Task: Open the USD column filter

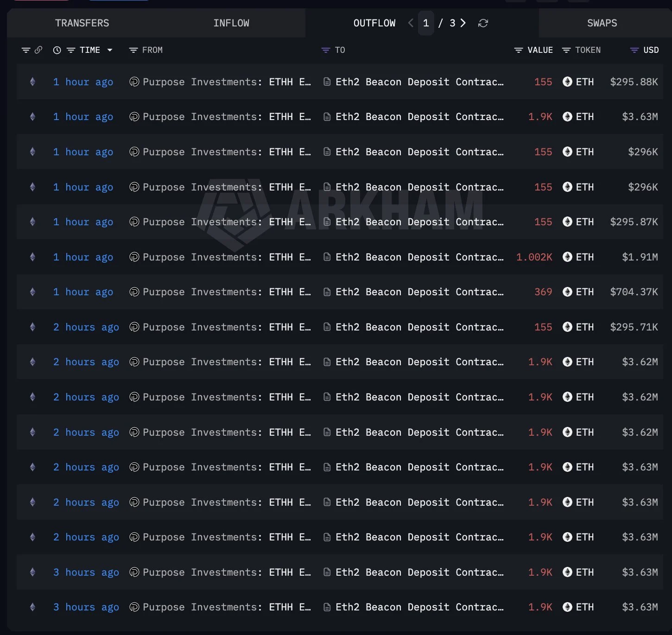Action: click(x=634, y=50)
